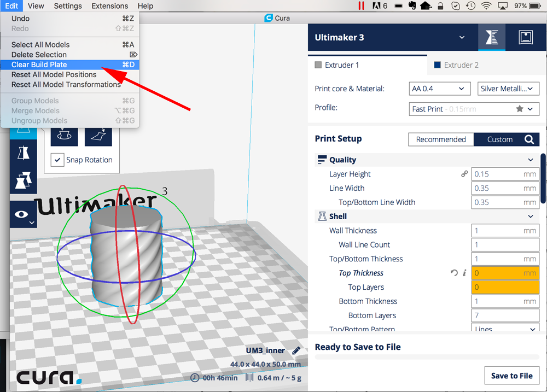
Task: Select the twisted cylinder model on the build plate
Action: [126, 255]
